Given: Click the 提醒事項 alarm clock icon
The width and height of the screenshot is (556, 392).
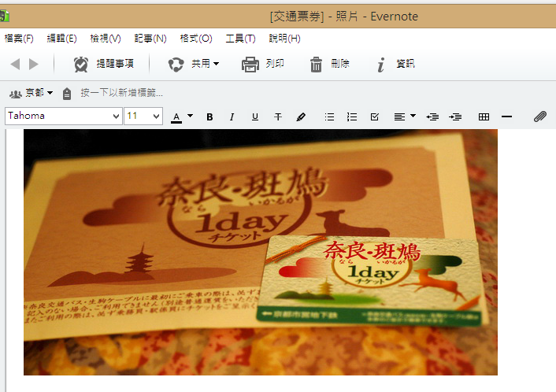Looking at the screenshot, I should (x=81, y=64).
